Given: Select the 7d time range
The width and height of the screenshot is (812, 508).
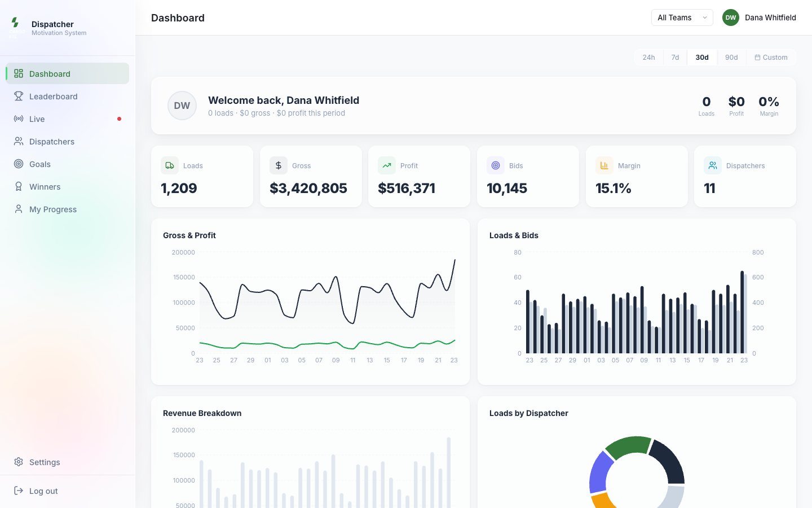Looking at the screenshot, I should (675, 57).
